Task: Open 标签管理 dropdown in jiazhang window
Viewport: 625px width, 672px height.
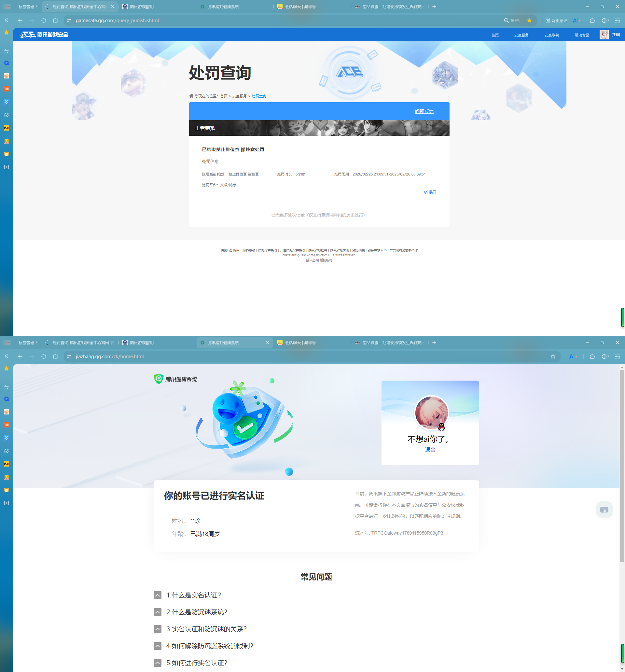Action: click(x=28, y=343)
